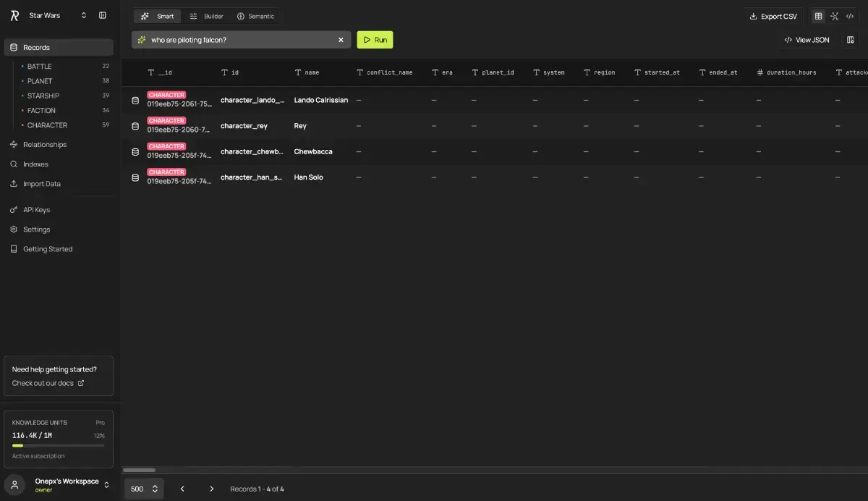This screenshot has width=868, height=501.
Task: Click the external link icon beside docs
Action: pos(81,383)
